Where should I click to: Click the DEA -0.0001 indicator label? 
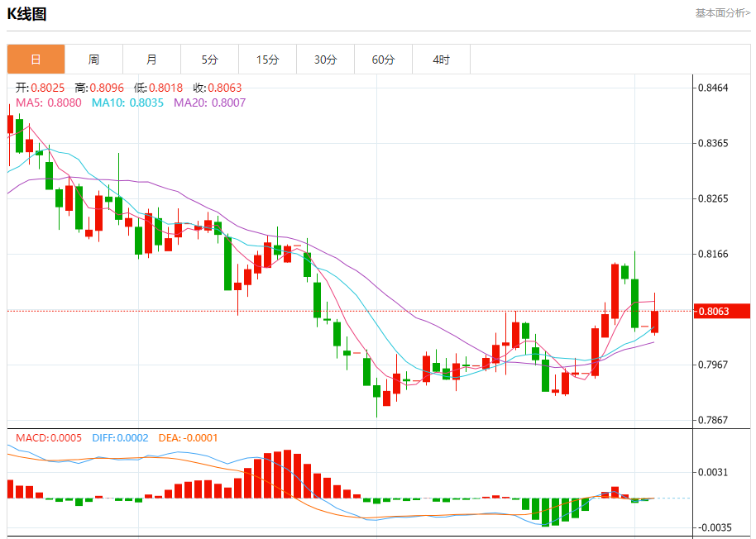(x=188, y=438)
